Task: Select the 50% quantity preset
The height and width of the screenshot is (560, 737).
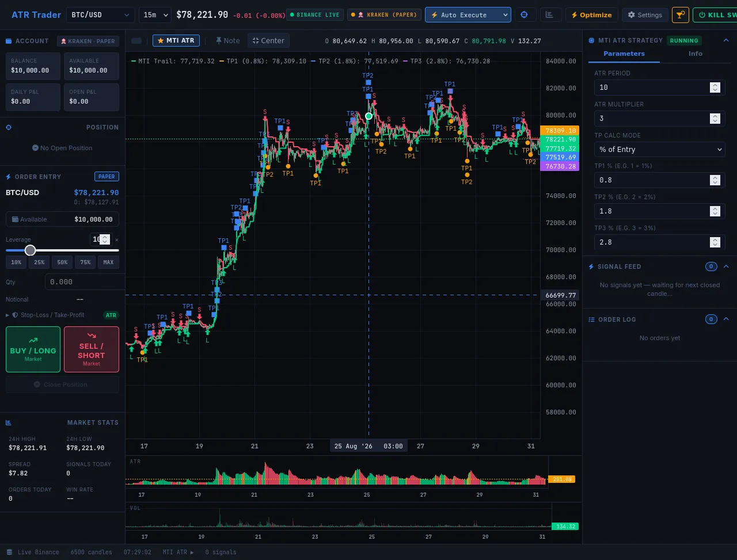Action: (x=62, y=262)
